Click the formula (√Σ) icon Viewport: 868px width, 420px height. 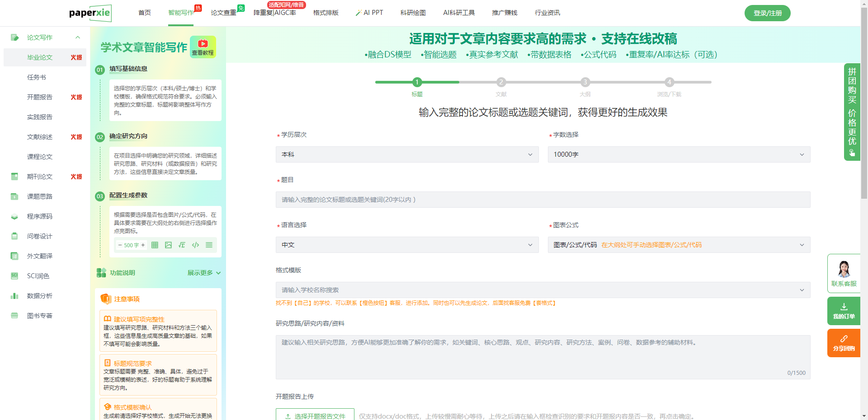(x=182, y=245)
